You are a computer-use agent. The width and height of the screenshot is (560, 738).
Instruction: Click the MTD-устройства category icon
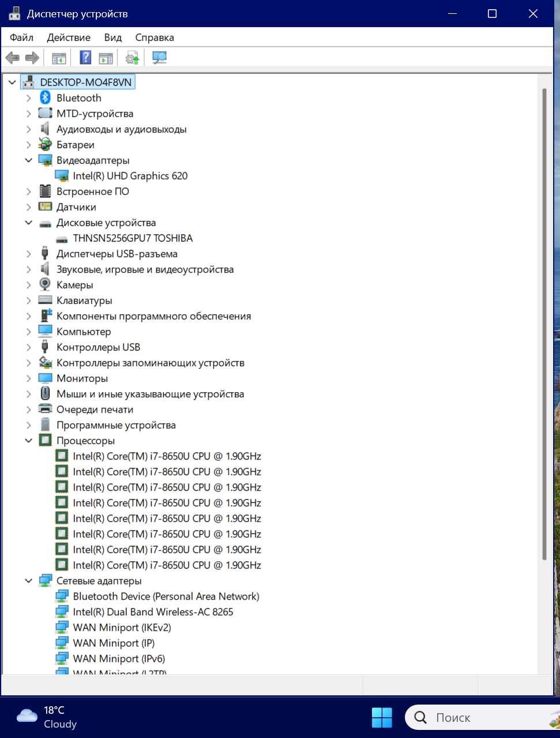pyautogui.click(x=45, y=114)
